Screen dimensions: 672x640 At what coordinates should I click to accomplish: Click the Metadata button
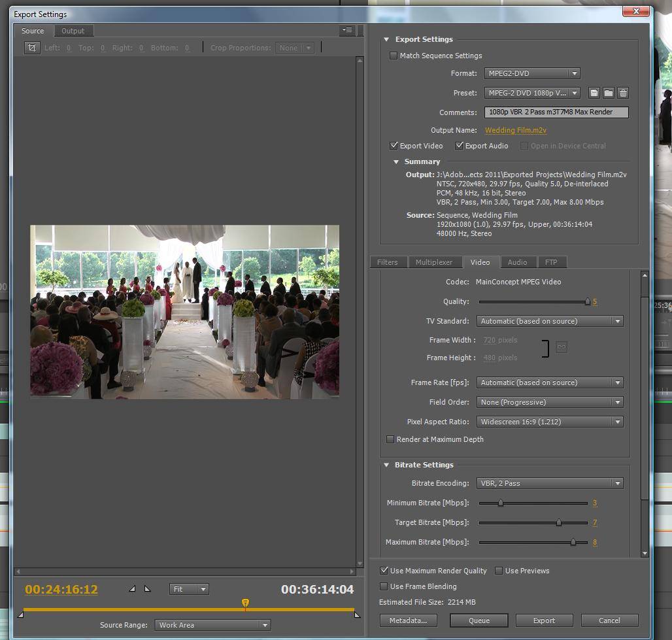pos(409,620)
